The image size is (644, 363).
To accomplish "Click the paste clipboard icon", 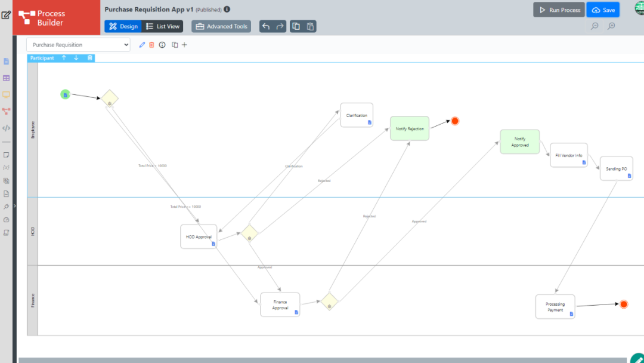I will coord(310,26).
